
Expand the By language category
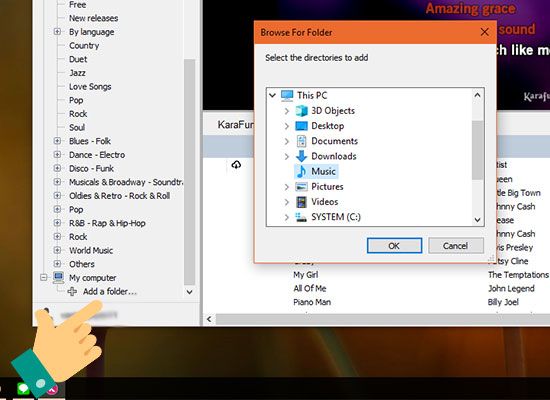[57, 32]
